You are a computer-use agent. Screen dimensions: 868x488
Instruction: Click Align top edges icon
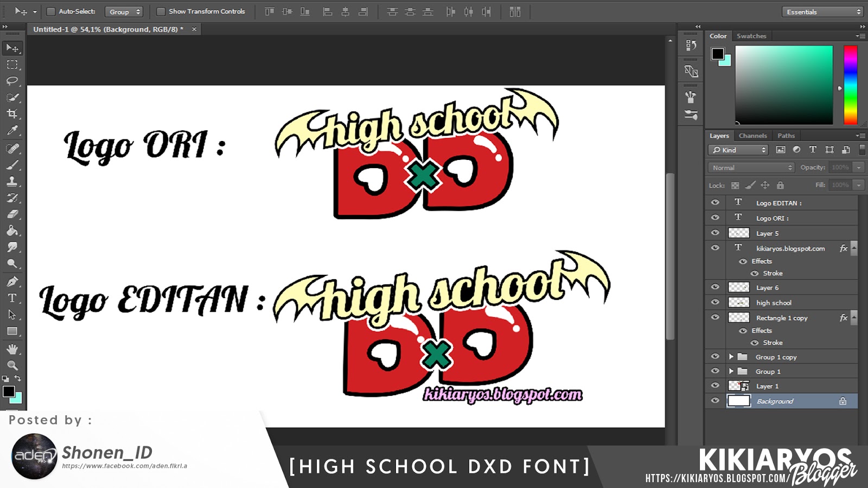[x=269, y=11]
